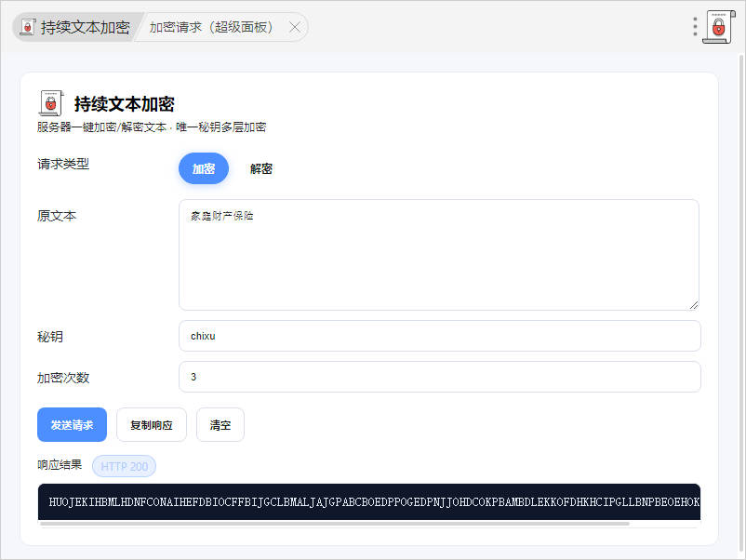
Task: Click the resize handle of the 原文本 textarea
Action: [x=693, y=304]
